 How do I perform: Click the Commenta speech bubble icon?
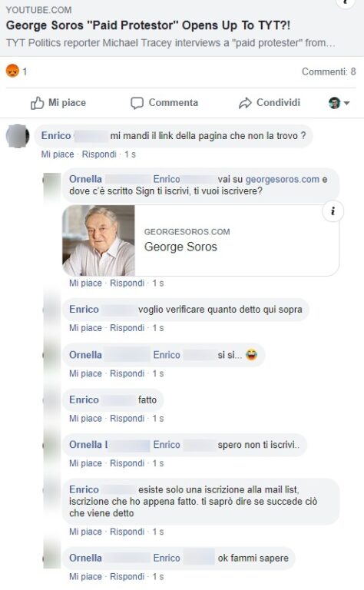[137, 103]
